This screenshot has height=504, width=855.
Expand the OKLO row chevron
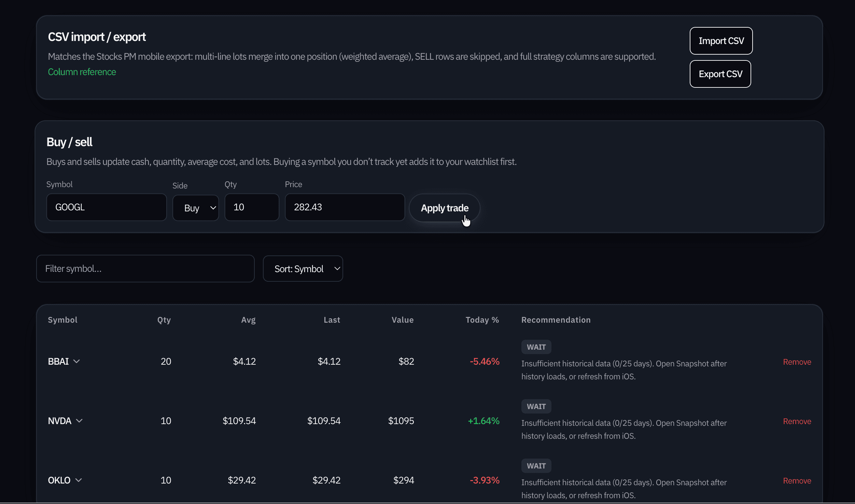click(79, 480)
